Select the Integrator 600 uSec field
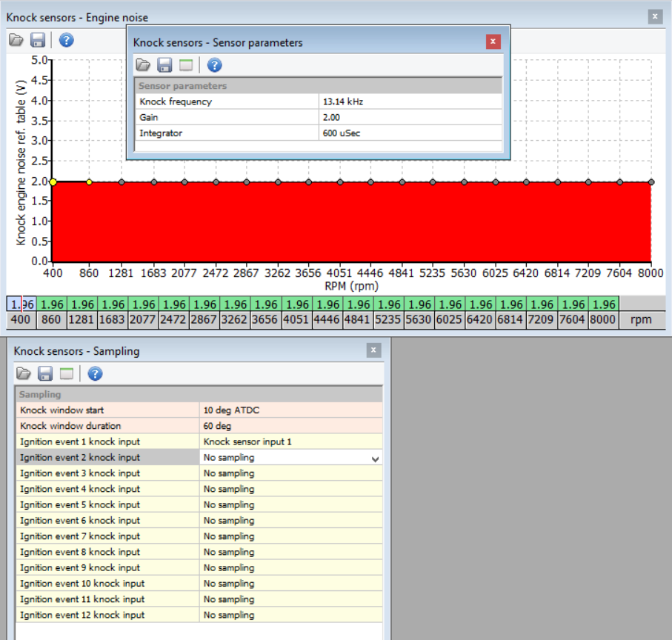Viewport: 672px width, 640px height. point(410,133)
